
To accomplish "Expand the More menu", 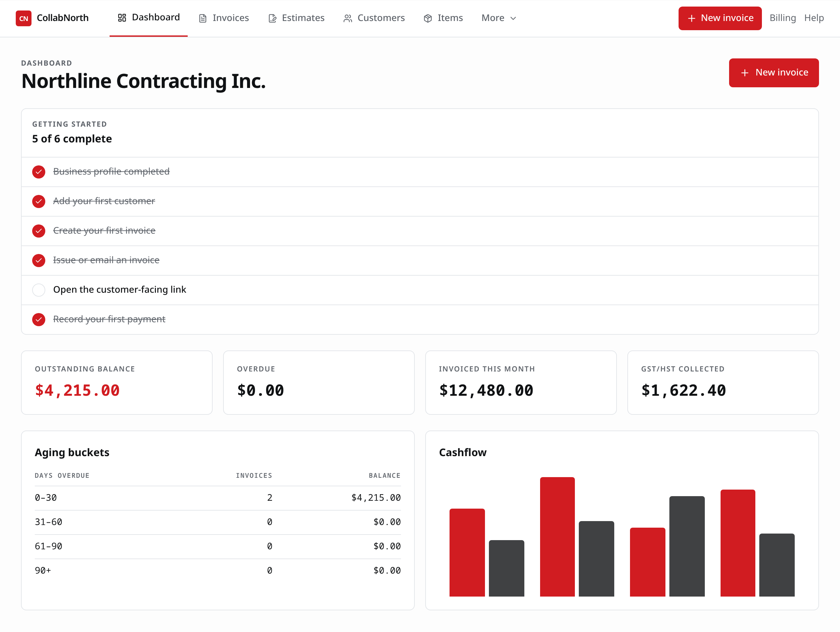I will click(x=499, y=18).
